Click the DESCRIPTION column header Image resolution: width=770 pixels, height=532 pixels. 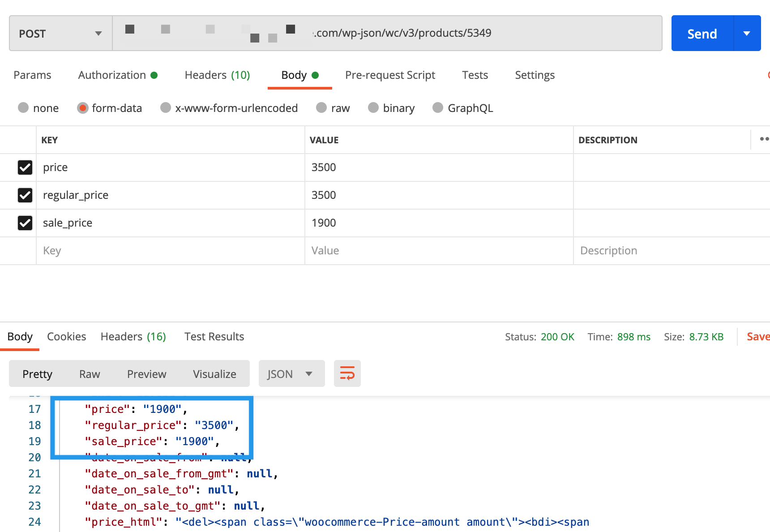(x=608, y=140)
